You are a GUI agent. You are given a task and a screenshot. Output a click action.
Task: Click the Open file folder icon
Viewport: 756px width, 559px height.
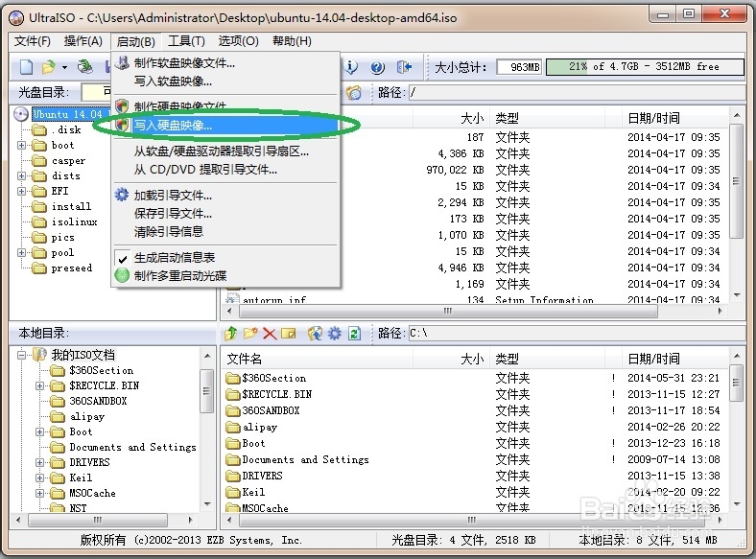tap(48, 67)
